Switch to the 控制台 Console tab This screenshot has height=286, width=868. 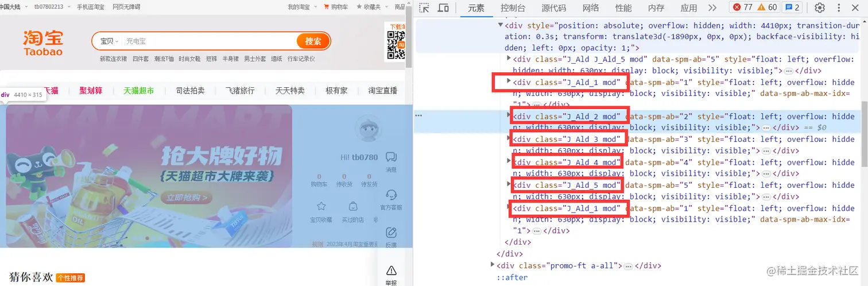[x=513, y=7]
